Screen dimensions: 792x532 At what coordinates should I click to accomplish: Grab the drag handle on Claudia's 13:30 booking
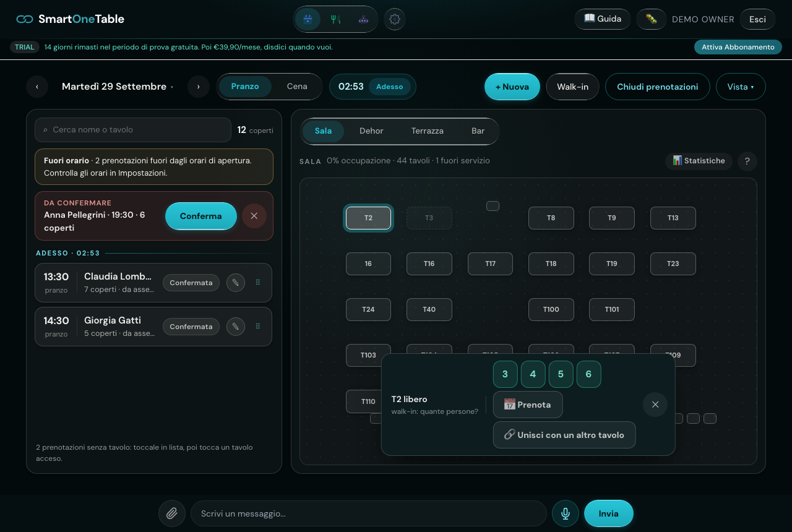pyautogui.click(x=258, y=283)
